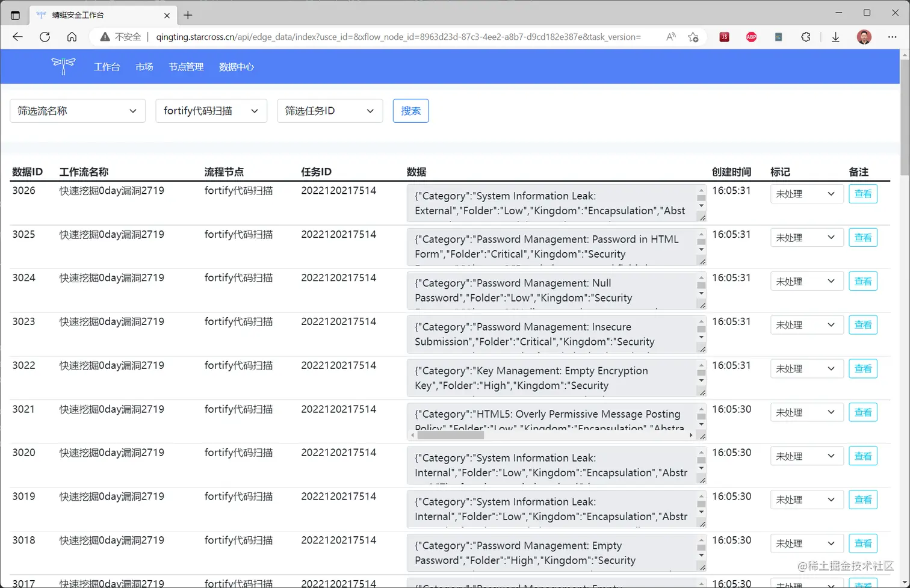Open 市场 in navigation bar
The width and height of the screenshot is (910, 588).
tap(144, 67)
